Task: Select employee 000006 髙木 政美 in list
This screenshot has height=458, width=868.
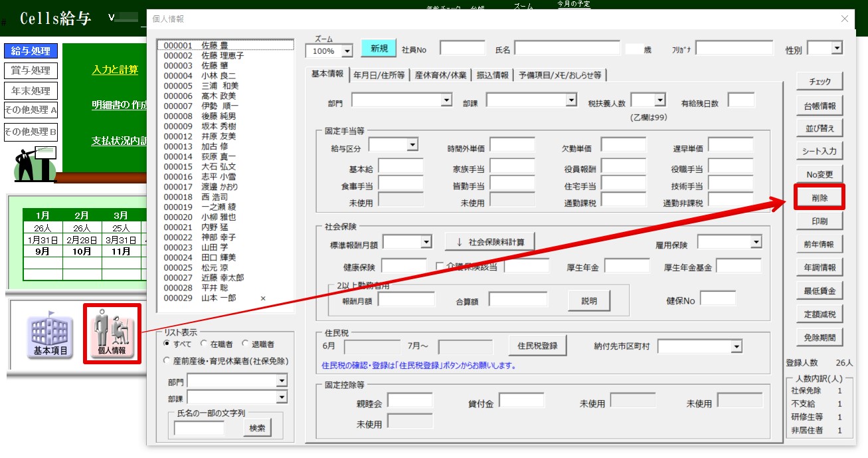Action: click(x=201, y=96)
